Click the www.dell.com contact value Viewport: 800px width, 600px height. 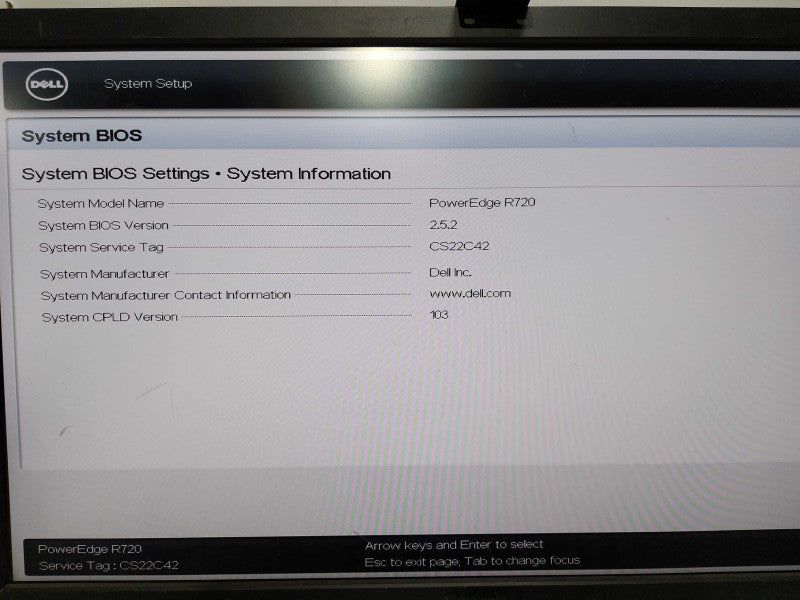(x=470, y=293)
